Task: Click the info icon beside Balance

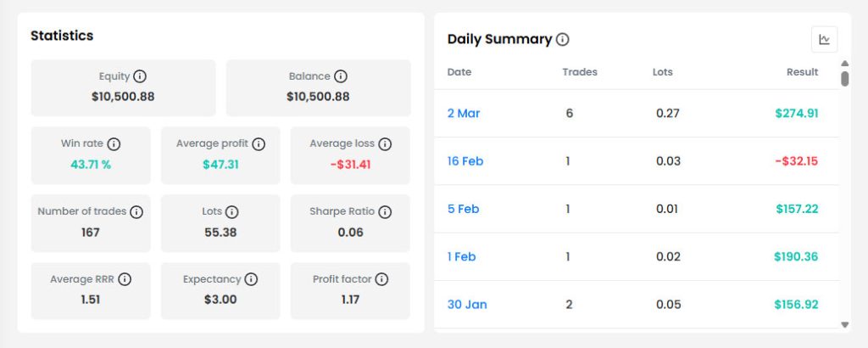Action: [341, 76]
